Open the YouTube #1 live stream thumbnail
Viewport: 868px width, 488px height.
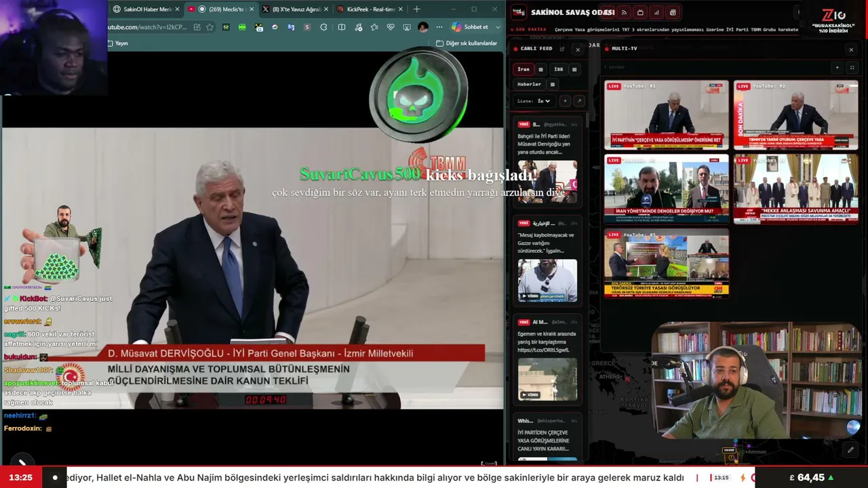(667, 115)
